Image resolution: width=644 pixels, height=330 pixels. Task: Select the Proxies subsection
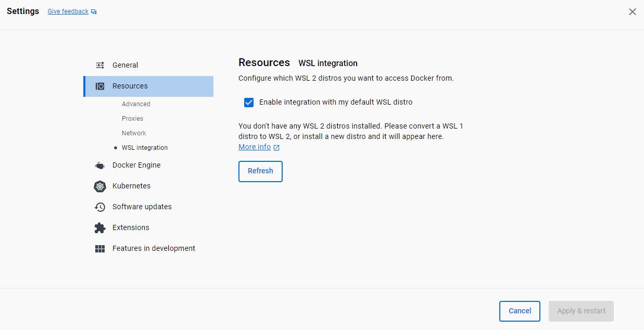coord(133,119)
